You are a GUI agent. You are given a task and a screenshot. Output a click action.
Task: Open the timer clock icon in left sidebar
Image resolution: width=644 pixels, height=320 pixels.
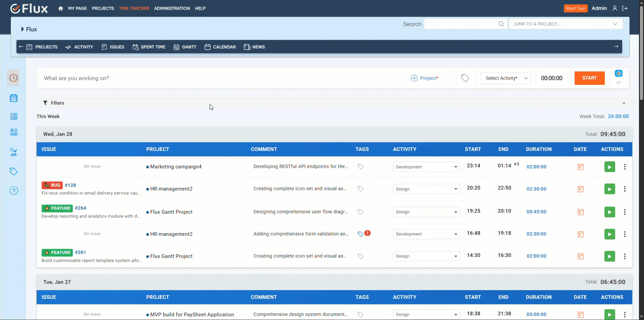pos(13,78)
